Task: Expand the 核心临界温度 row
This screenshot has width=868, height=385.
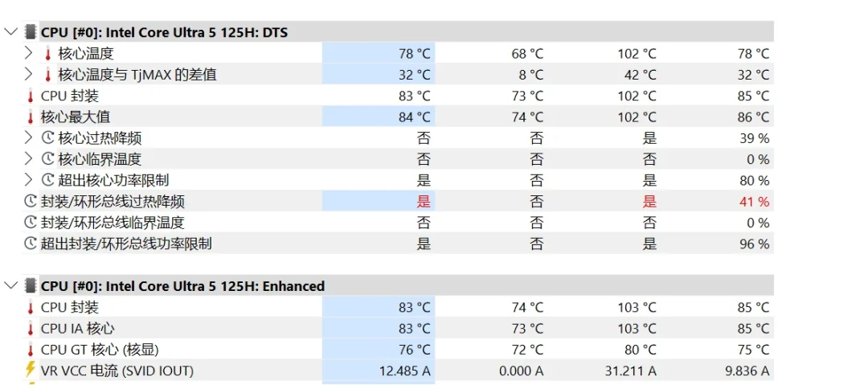Action: [x=29, y=159]
